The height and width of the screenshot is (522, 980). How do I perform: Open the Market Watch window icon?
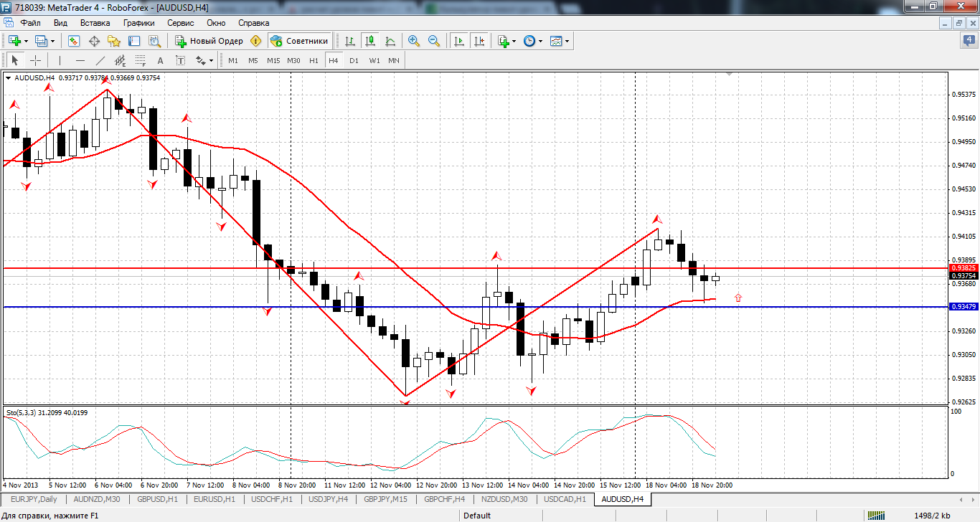74,41
